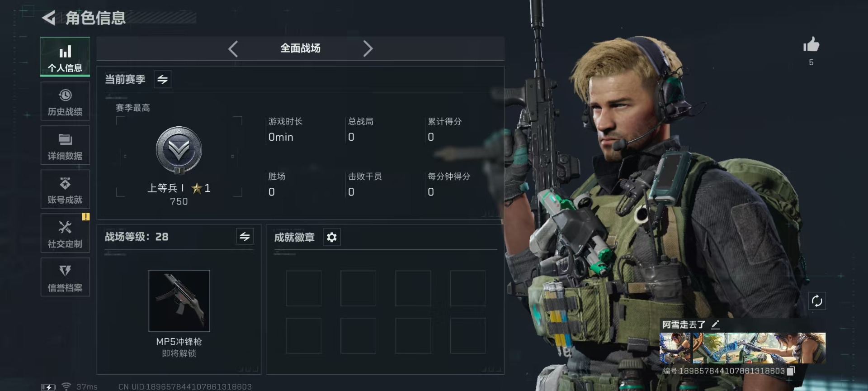Select the MP5冲锋枪 weapon thumbnail
The image size is (868, 391).
tap(179, 301)
